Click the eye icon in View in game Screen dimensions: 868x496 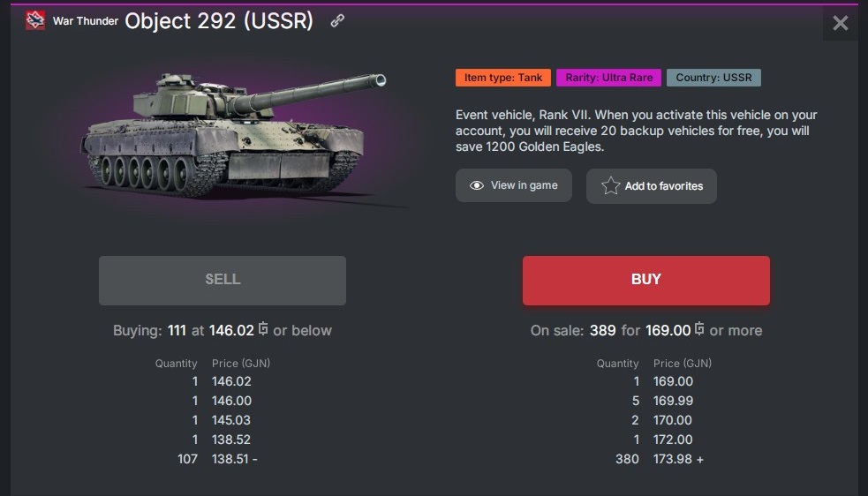[x=477, y=185]
